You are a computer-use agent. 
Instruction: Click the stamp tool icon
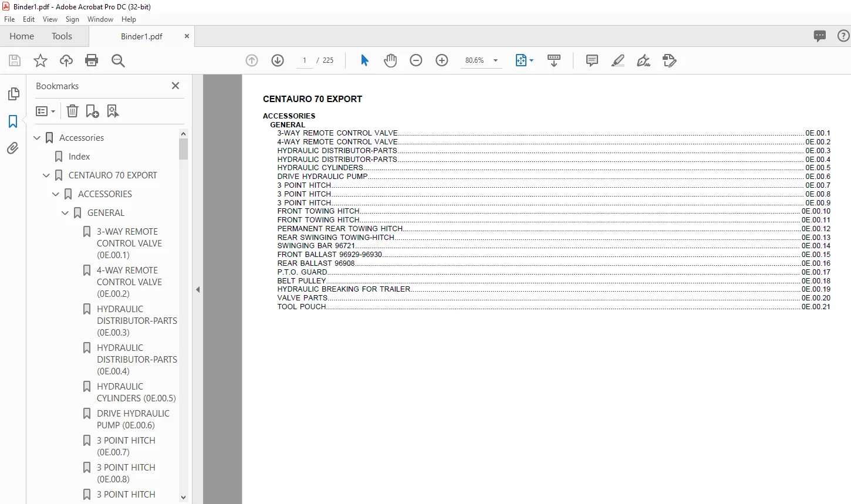(670, 60)
